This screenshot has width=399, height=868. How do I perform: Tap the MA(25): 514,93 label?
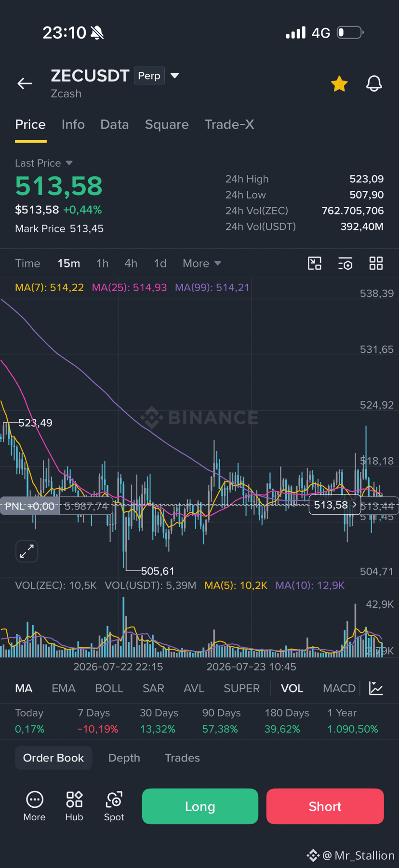click(x=129, y=288)
